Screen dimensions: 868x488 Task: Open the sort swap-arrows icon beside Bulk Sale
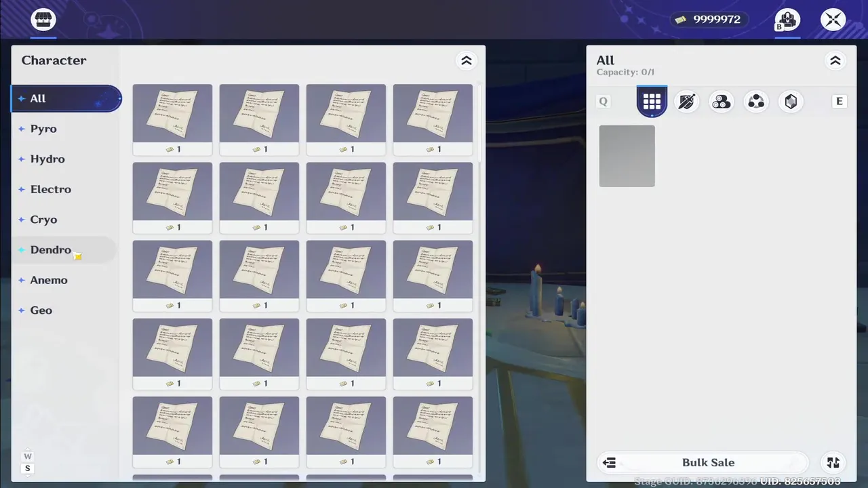click(833, 462)
